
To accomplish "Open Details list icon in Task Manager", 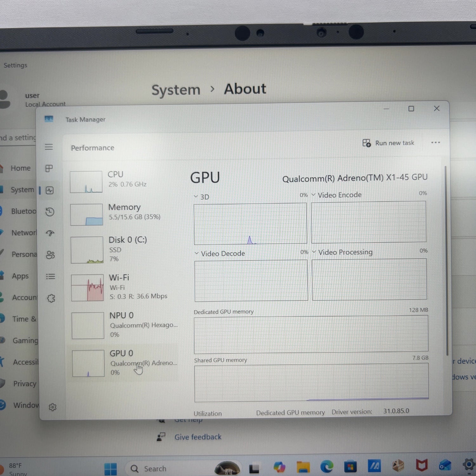I will pos(50,276).
